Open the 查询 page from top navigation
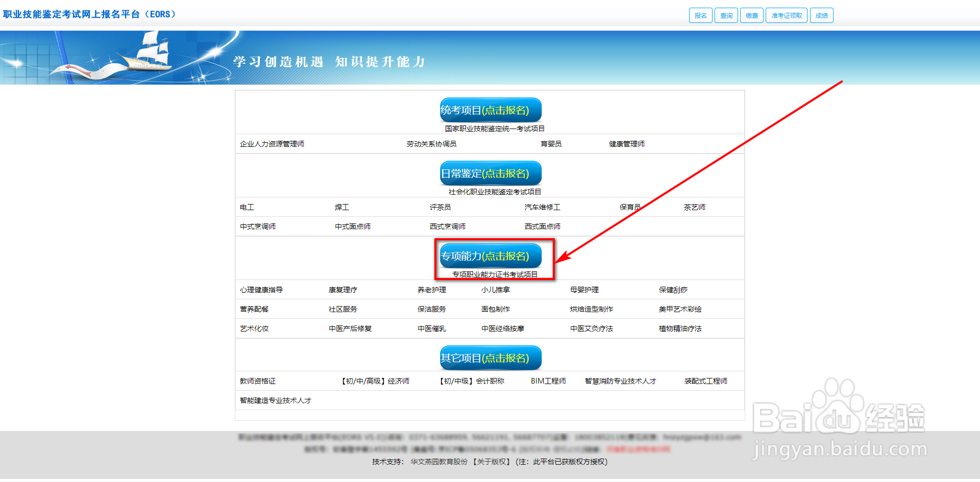This screenshot has width=980, height=482. [726, 15]
